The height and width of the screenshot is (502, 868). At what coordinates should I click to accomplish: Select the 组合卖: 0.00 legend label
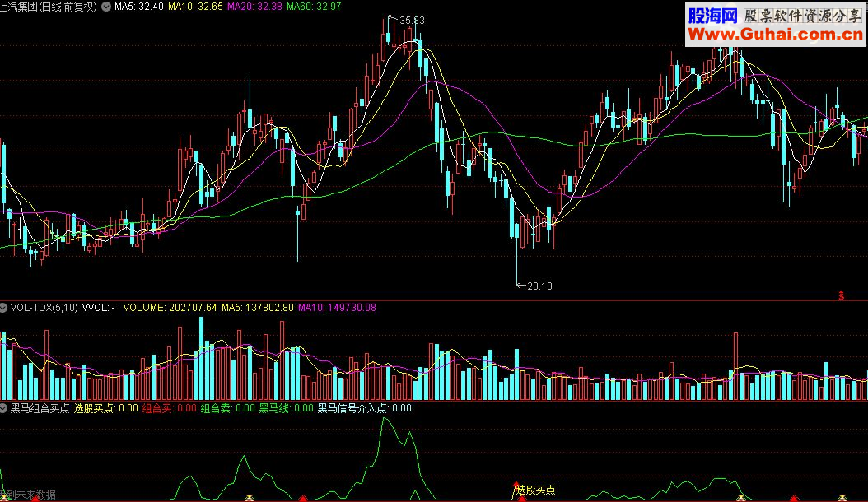227,408
